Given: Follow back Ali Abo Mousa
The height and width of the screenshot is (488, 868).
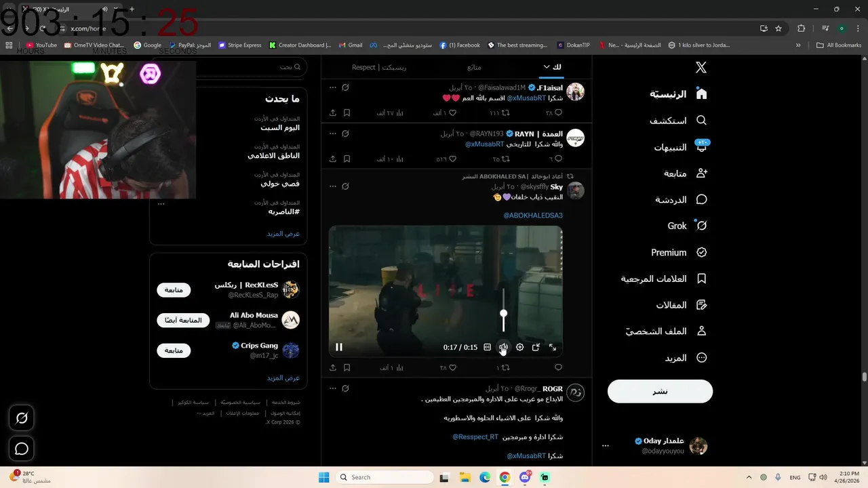Looking at the screenshot, I should 183,320.
